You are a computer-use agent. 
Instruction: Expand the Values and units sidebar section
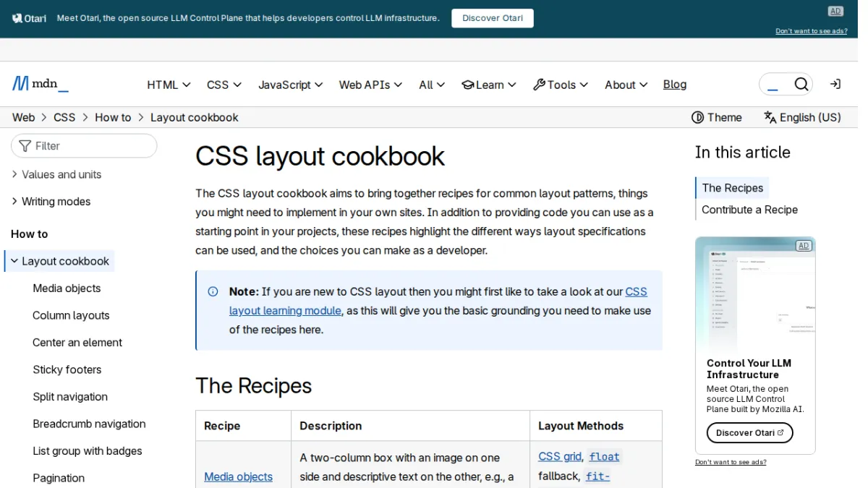tap(56, 174)
